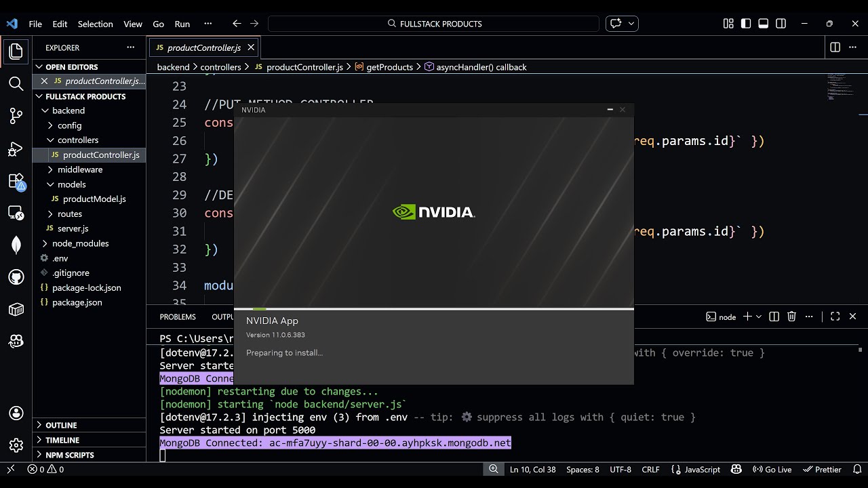868x488 pixels.
Task: Click the FULLSTACK PRODUCTS search box
Action: 434,24
